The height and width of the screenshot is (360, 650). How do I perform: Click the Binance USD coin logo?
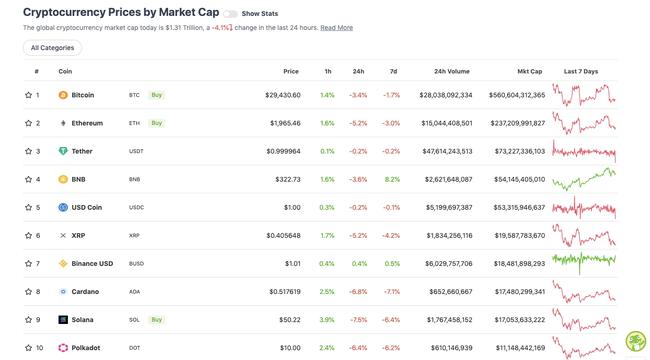63,263
